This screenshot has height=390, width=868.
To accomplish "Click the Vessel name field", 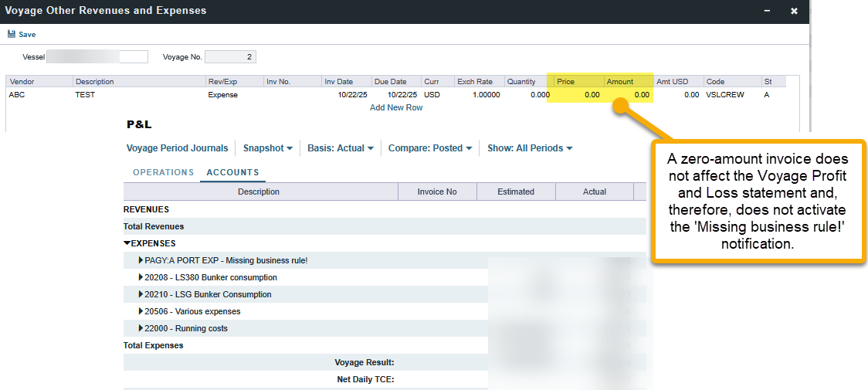I will [97, 57].
